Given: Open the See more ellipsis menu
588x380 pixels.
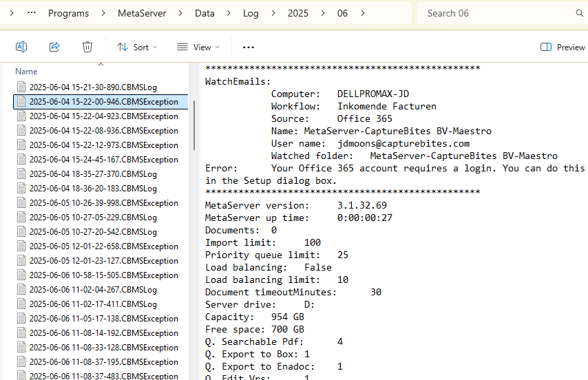Looking at the screenshot, I should (x=249, y=47).
